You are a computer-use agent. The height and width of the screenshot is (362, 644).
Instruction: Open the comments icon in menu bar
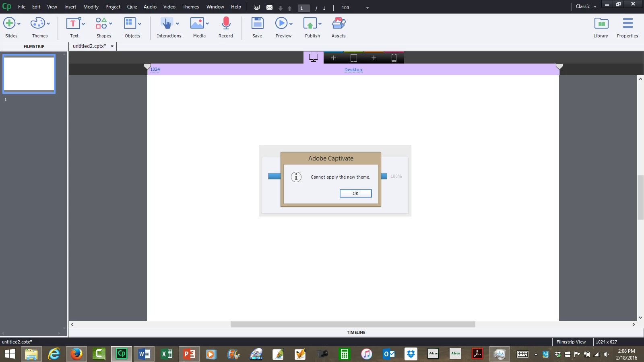257,7
